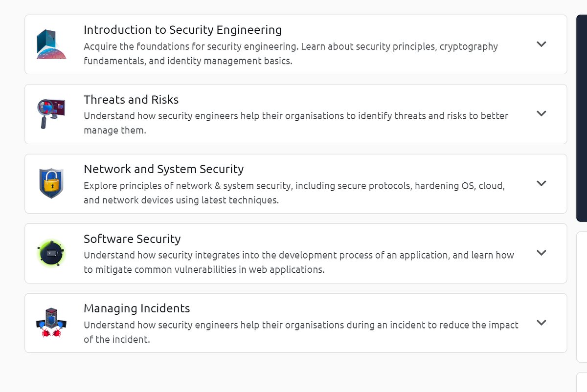The height and width of the screenshot is (392, 587).
Task: Click the Introduction to Security Engineering vault icon
Action: tap(51, 44)
